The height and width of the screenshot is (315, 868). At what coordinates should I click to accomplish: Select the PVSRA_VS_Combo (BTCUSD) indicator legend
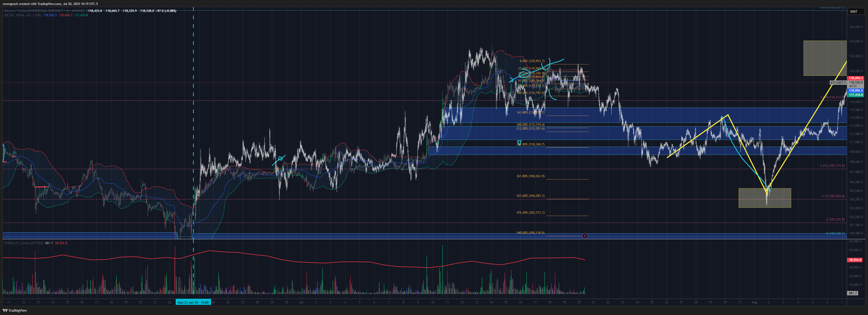point(24,243)
